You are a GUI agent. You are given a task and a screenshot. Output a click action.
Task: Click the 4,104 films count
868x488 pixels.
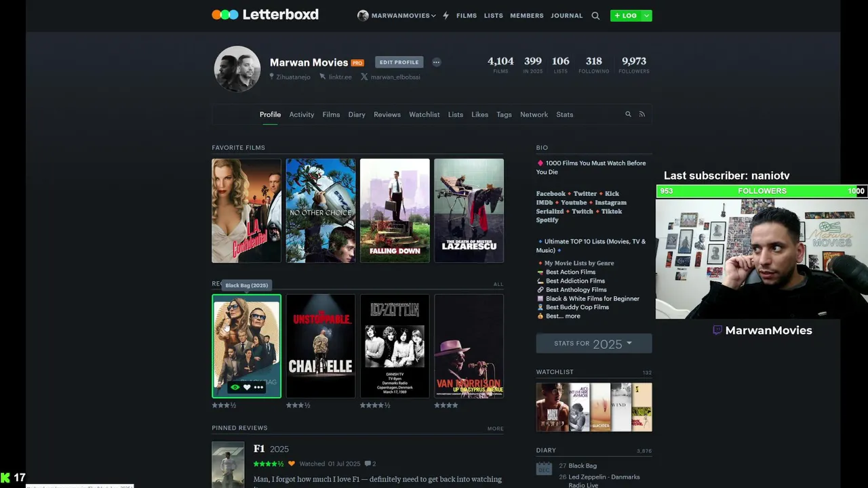click(500, 64)
